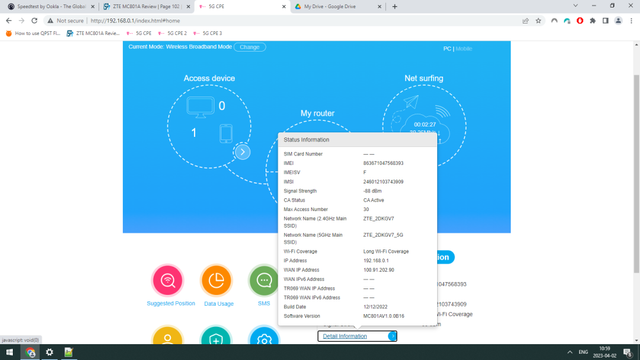
Task: Click the Detail Information link
Action: (x=345, y=336)
